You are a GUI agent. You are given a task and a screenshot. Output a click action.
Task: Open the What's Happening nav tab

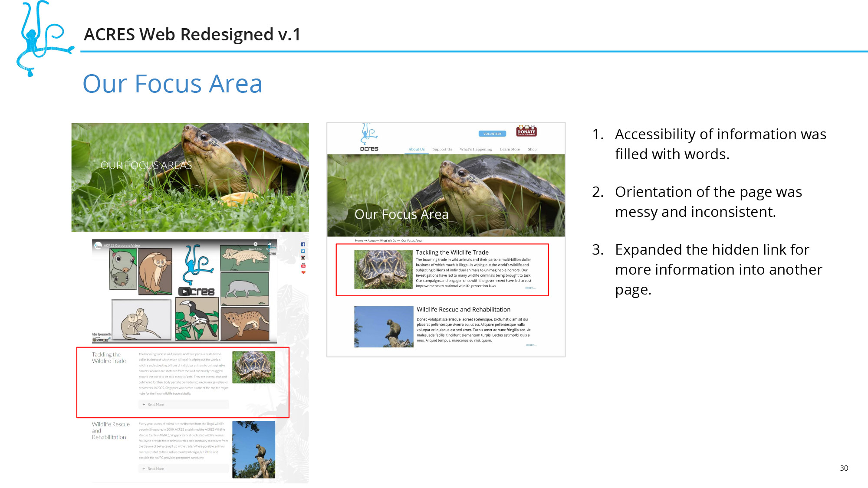click(476, 149)
